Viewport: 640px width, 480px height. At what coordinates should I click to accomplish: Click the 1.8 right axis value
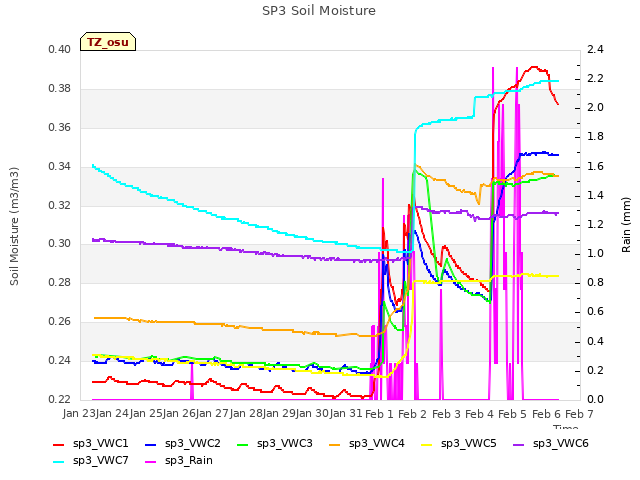coord(595,137)
